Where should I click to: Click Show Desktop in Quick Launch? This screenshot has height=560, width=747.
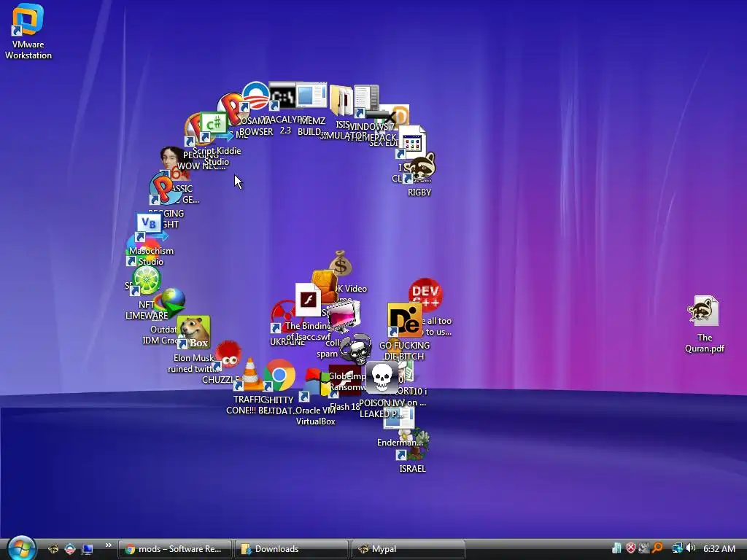pos(88,549)
